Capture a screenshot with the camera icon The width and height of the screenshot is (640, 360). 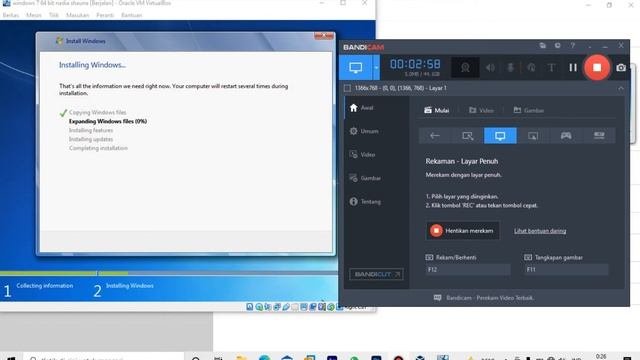tap(621, 68)
